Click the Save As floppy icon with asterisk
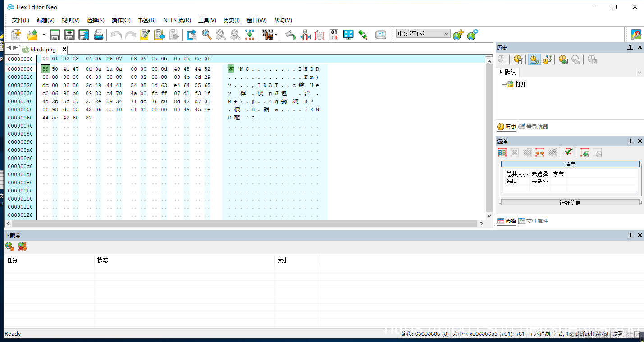 tap(69, 35)
